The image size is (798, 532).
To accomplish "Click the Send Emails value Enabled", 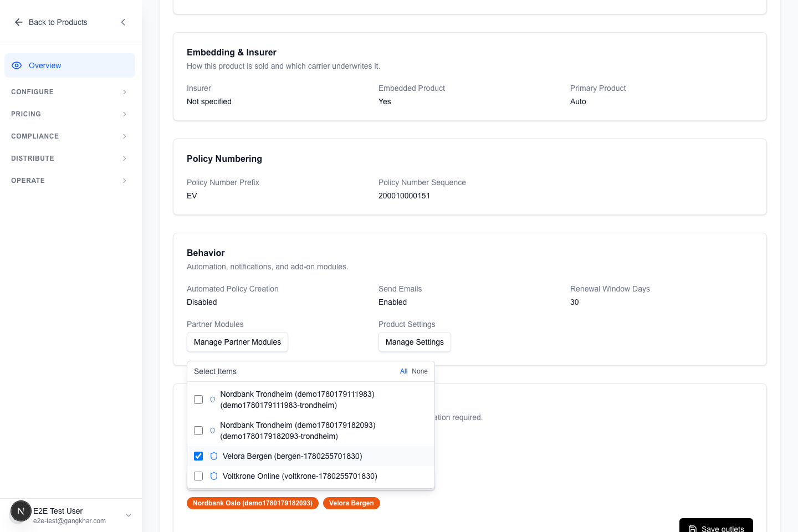I will (x=392, y=302).
